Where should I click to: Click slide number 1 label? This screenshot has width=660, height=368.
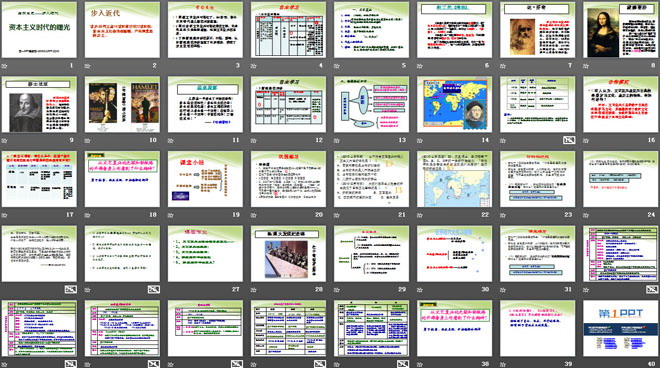[72, 66]
